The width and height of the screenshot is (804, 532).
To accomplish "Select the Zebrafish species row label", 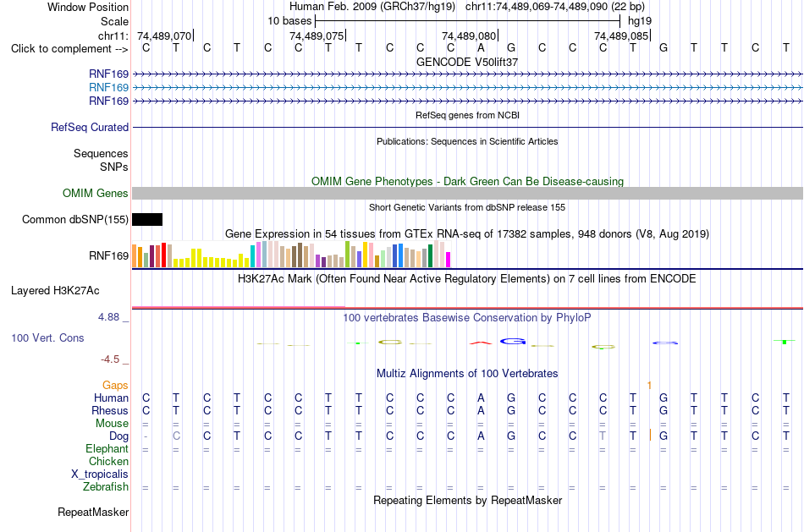I will pyautogui.click(x=106, y=486).
